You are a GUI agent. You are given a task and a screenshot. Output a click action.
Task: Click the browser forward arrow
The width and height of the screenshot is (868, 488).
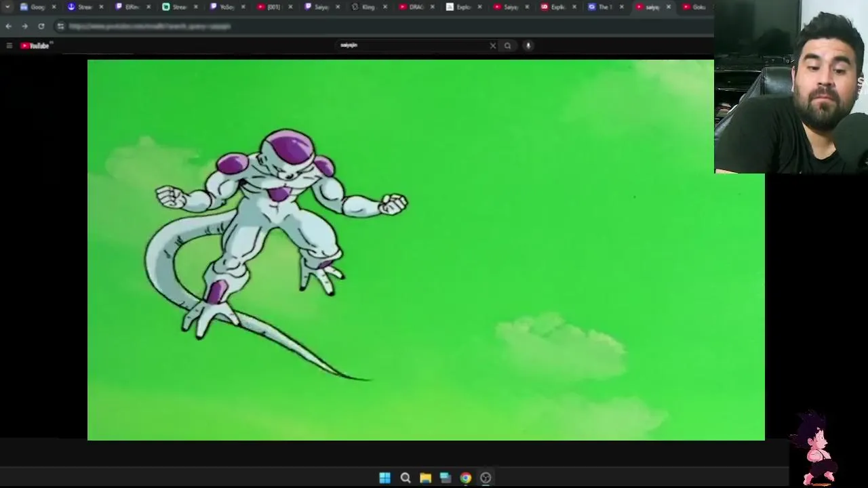pyautogui.click(x=24, y=26)
